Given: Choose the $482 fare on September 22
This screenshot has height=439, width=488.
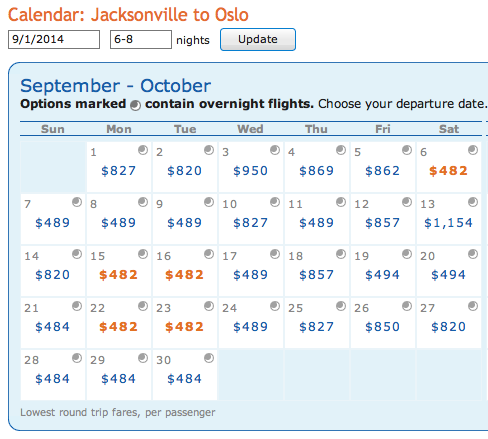Looking at the screenshot, I should coord(118,327).
